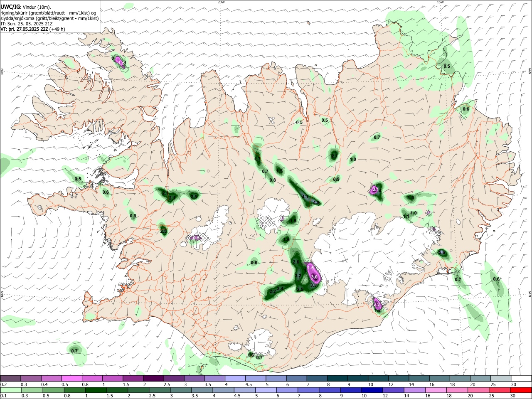Image resolution: width=532 pixels, height=399 pixels.
Task: Select the bright red swatch right of rain label 30
Action: (520, 390)
